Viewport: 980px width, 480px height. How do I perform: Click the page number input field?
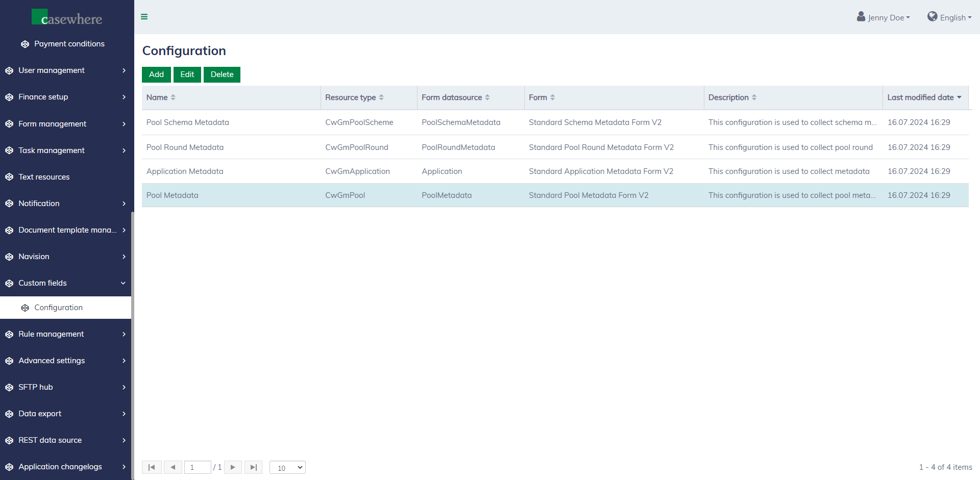tap(198, 467)
